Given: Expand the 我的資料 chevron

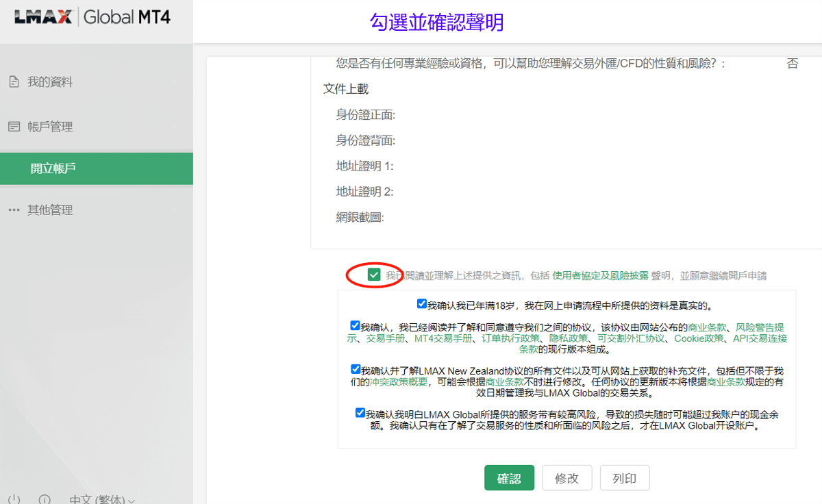Looking at the screenshot, I should [x=175, y=82].
